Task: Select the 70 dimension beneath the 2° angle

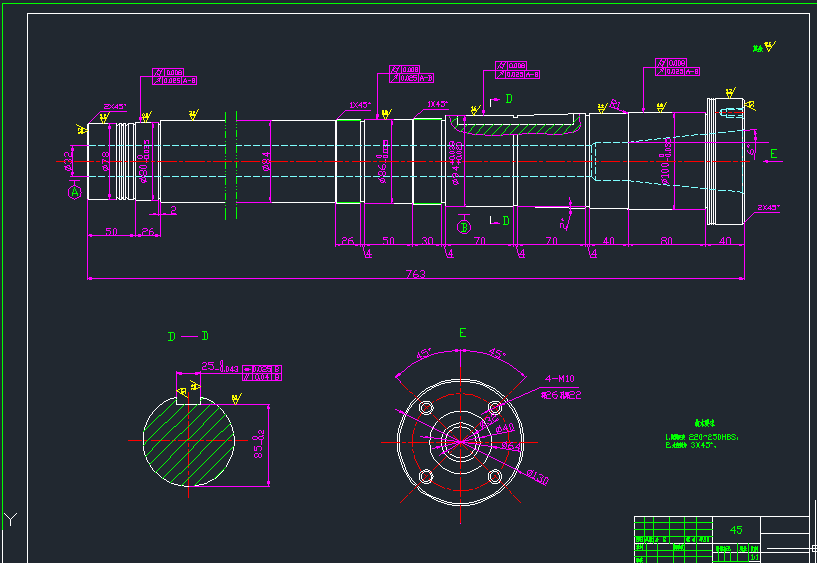Action: point(551,241)
